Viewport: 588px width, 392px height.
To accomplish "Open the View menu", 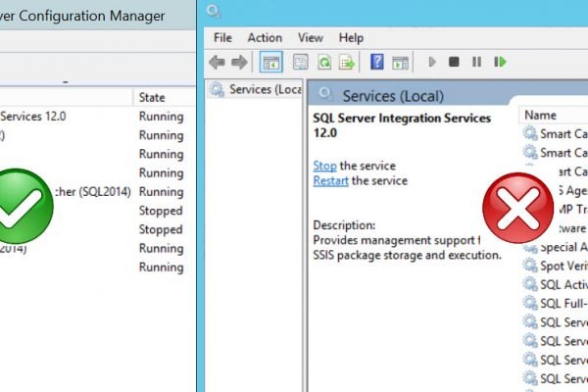I will (x=311, y=37).
